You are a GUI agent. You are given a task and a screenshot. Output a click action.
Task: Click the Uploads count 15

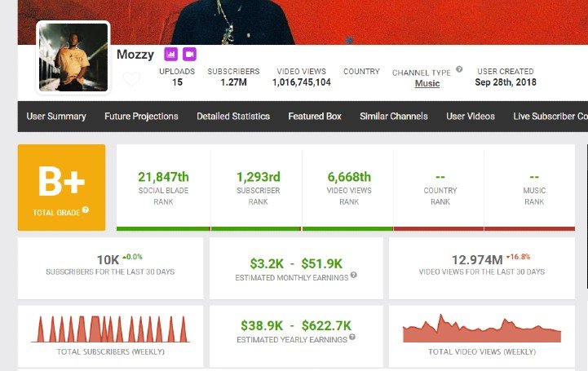[x=177, y=82]
